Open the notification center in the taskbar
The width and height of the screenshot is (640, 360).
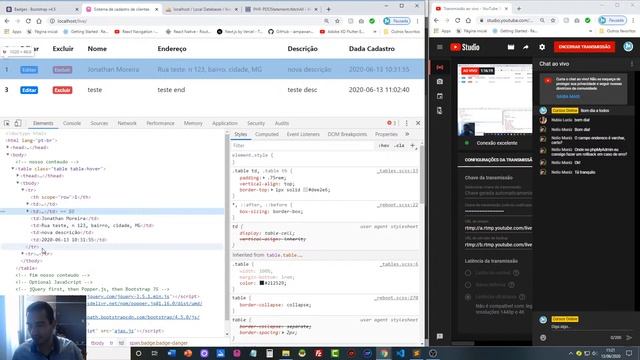(629, 353)
